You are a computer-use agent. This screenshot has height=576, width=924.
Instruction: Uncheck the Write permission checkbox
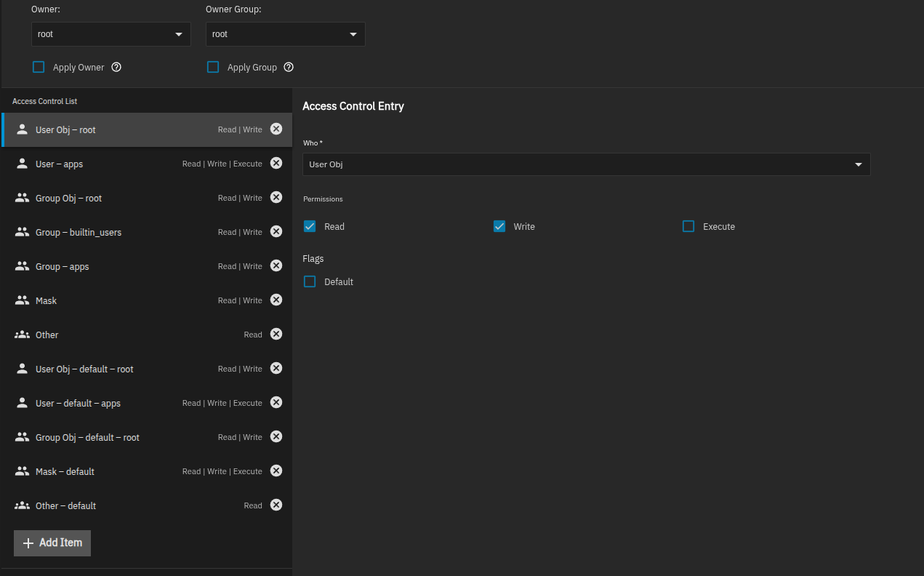click(499, 226)
